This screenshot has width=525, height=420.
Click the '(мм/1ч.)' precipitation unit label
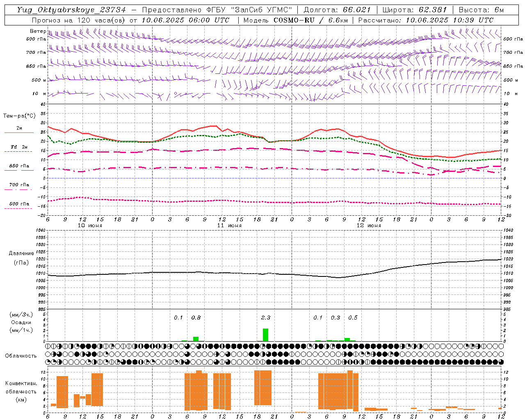pyautogui.click(x=21, y=330)
